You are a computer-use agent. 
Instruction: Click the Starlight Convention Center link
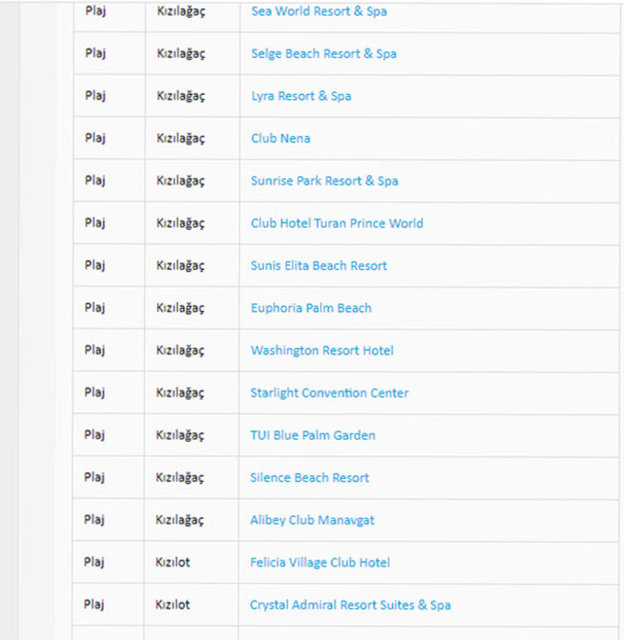[x=329, y=393]
